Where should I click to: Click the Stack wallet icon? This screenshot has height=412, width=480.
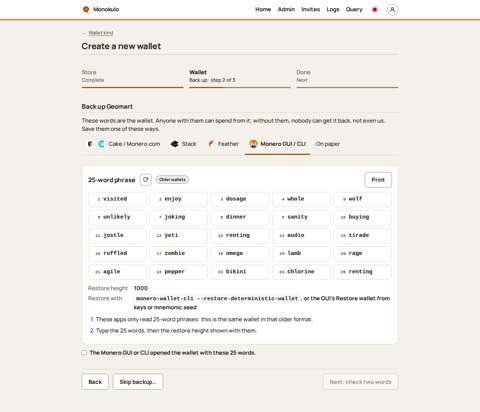pos(175,144)
